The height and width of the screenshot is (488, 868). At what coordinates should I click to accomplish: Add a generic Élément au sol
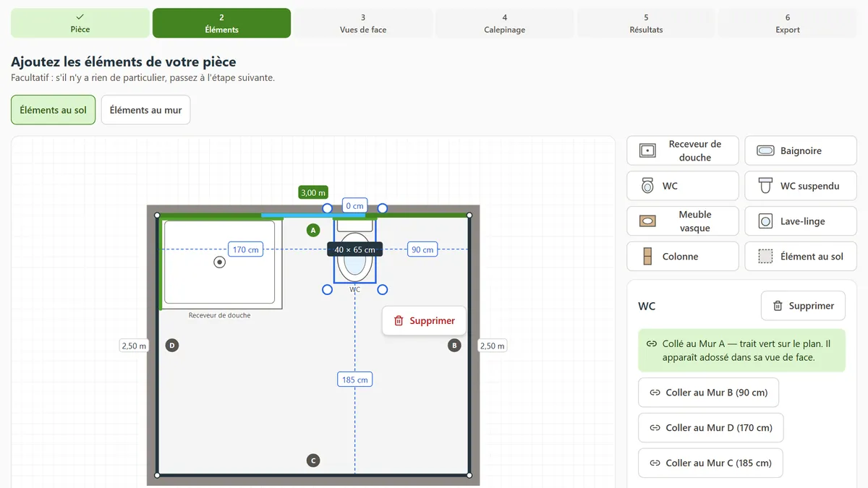pyautogui.click(x=801, y=256)
